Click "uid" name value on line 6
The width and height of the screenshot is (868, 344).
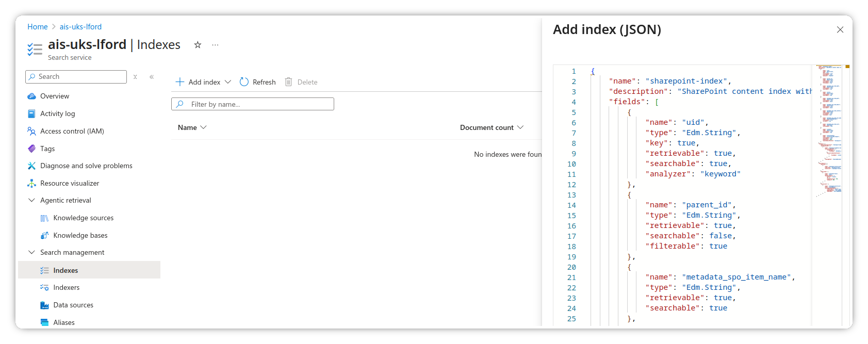[693, 122]
